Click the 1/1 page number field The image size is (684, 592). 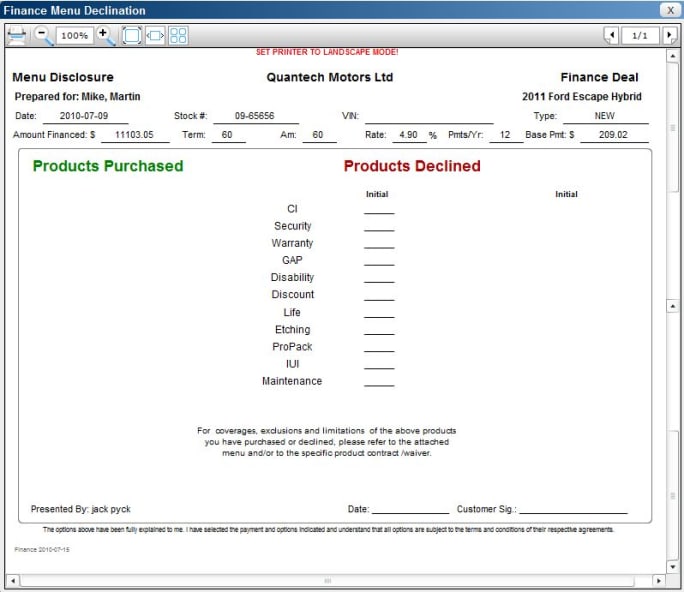click(640, 36)
